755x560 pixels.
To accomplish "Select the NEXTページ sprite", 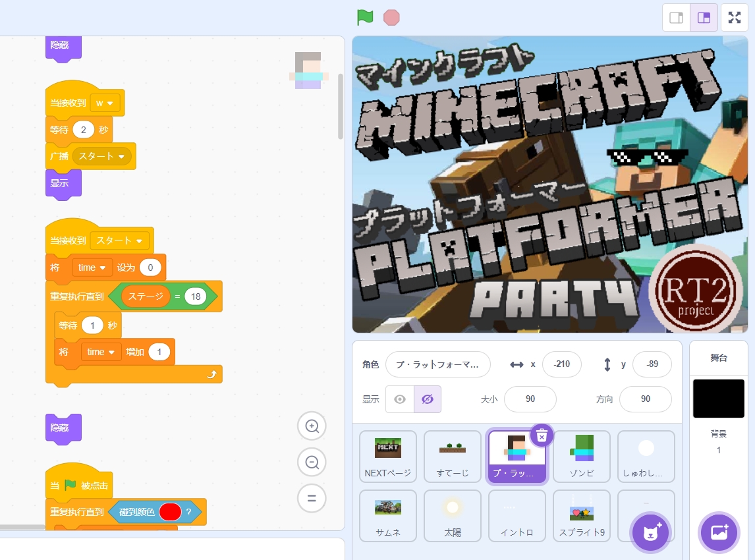I will (x=387, y=457).
